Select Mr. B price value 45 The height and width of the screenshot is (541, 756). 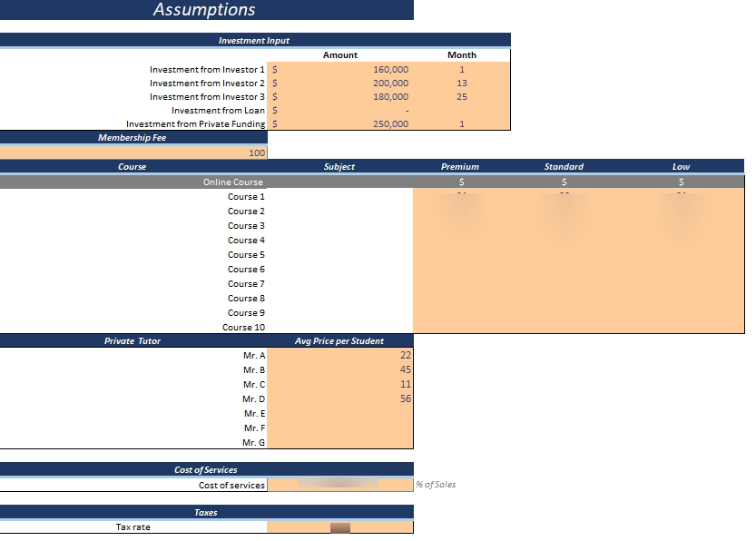point(406,369)
